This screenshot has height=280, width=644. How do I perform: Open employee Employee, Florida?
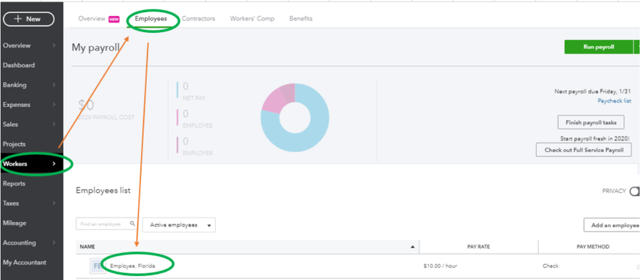133,266
